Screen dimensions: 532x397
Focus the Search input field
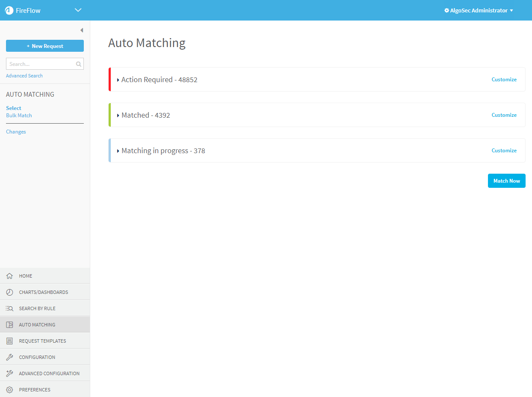(41, 64)
